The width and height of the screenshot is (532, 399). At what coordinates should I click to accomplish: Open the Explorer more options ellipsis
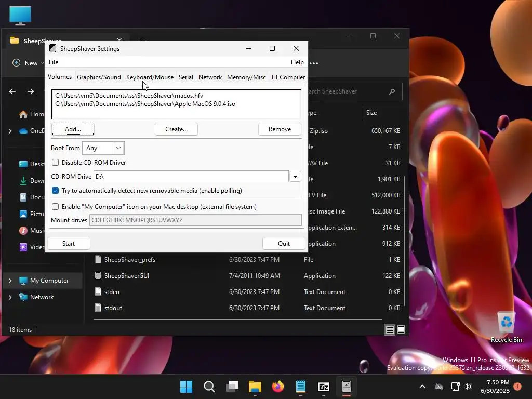[x=314, y=63]
